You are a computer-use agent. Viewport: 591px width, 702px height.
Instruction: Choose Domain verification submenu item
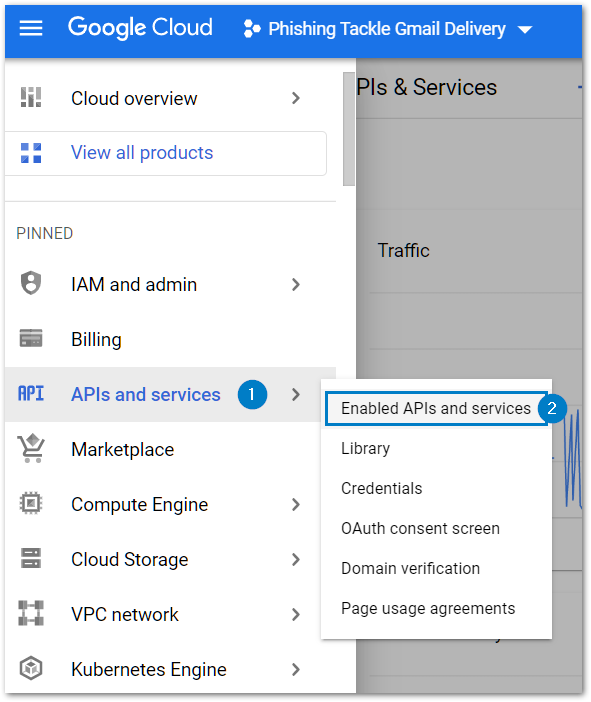436,569
